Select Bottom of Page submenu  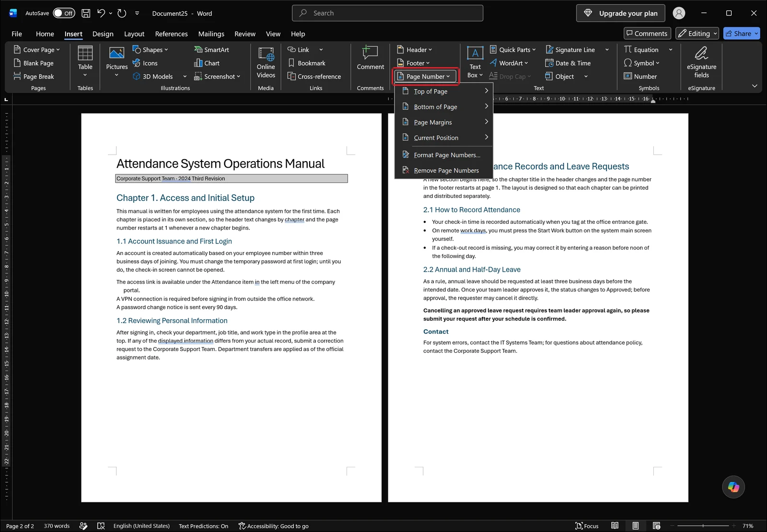[x=444, y=106]
